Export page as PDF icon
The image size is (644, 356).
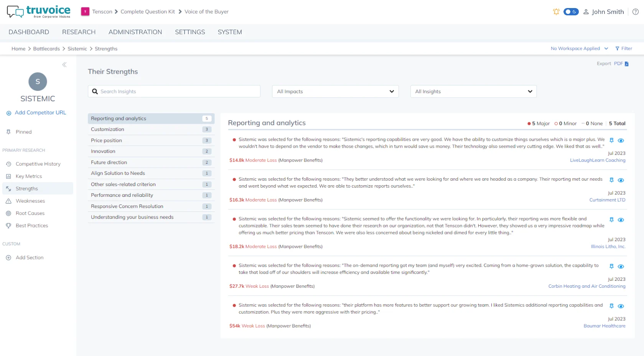click(626, 64)
